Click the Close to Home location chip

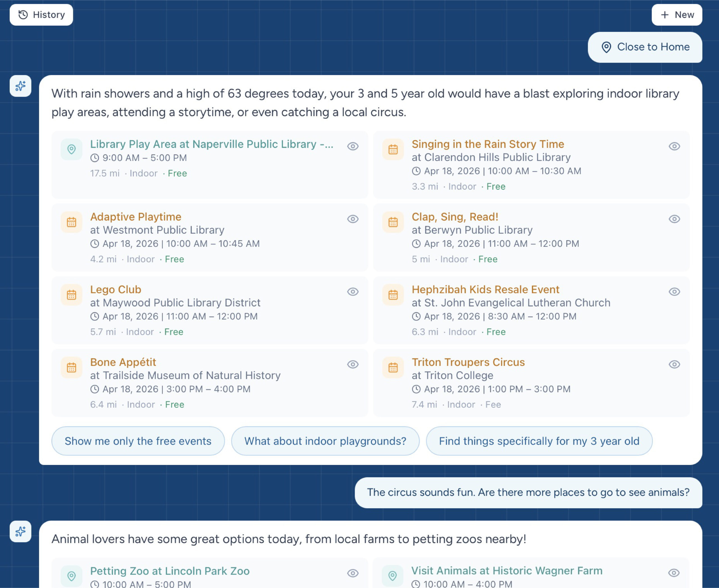[x=645, y=47]
